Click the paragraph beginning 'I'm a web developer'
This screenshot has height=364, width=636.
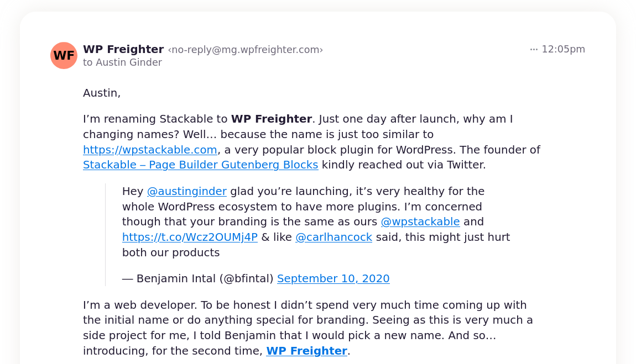(x=308, y=328)
